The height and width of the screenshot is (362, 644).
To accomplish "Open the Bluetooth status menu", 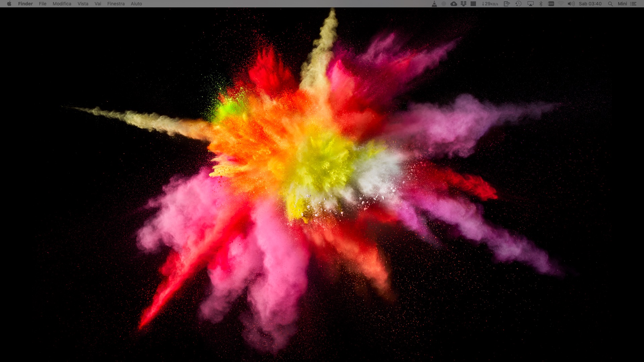I will click(541, 4).
